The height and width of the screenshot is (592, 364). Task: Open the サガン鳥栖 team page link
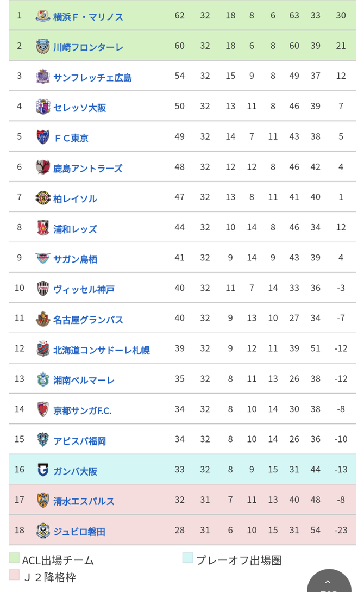[76, 259]
